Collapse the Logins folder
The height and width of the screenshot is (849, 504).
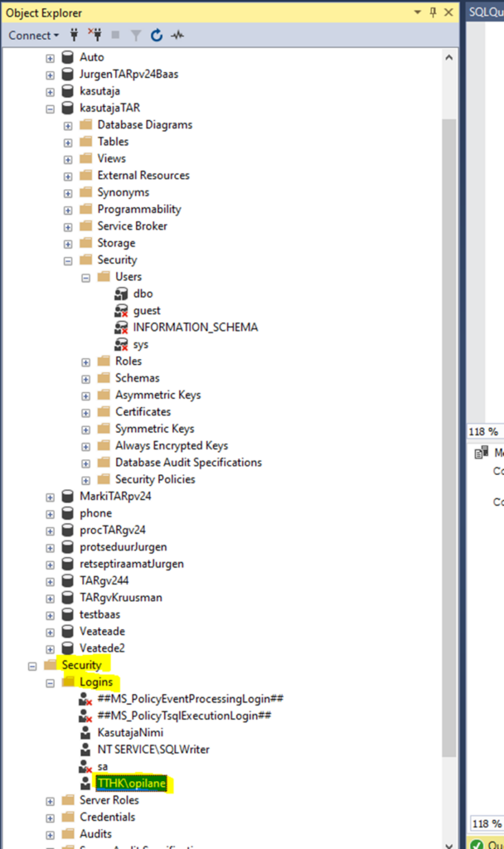50,682
